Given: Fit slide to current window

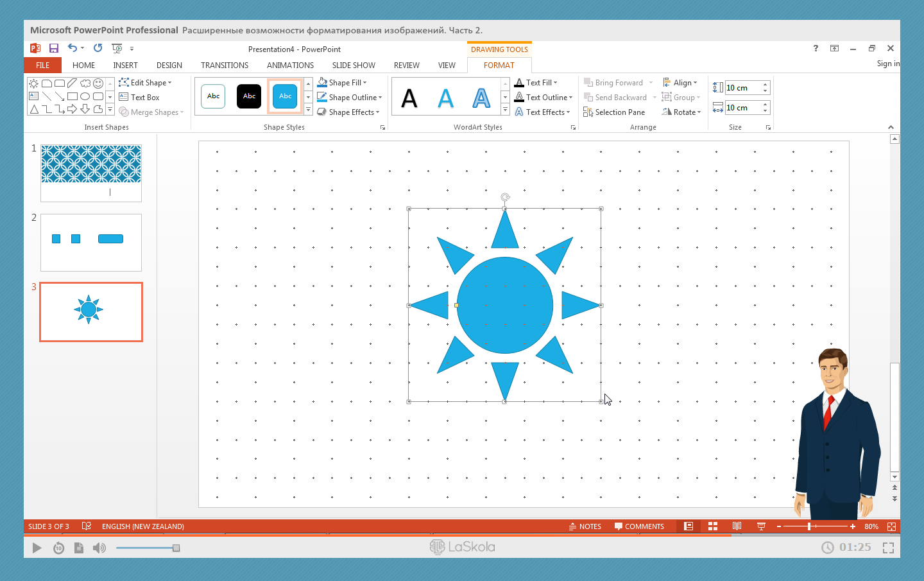Looking at the screenshot, I should tap(891, 526).
